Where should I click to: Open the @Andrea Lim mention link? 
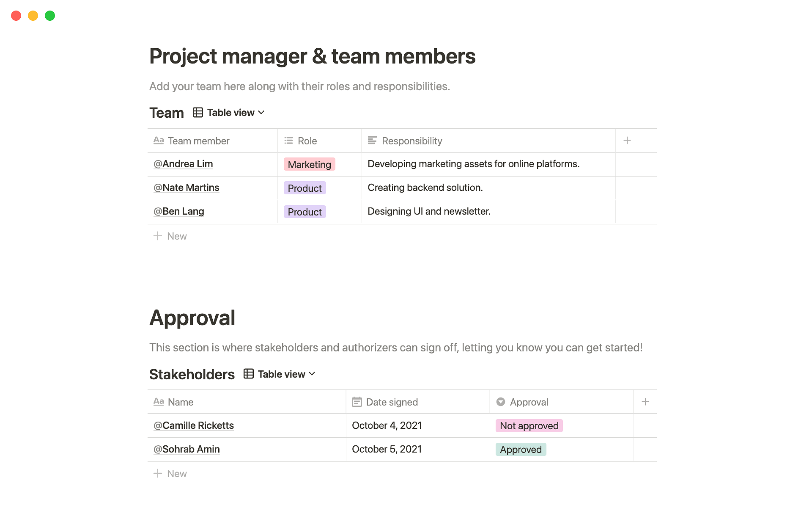coord(183,164)
